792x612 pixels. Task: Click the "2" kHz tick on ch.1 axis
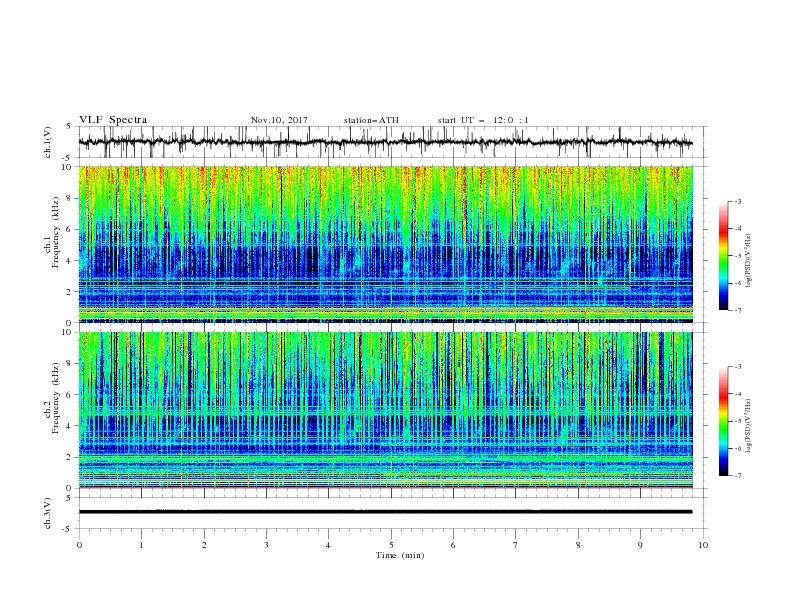pos(70,292)
